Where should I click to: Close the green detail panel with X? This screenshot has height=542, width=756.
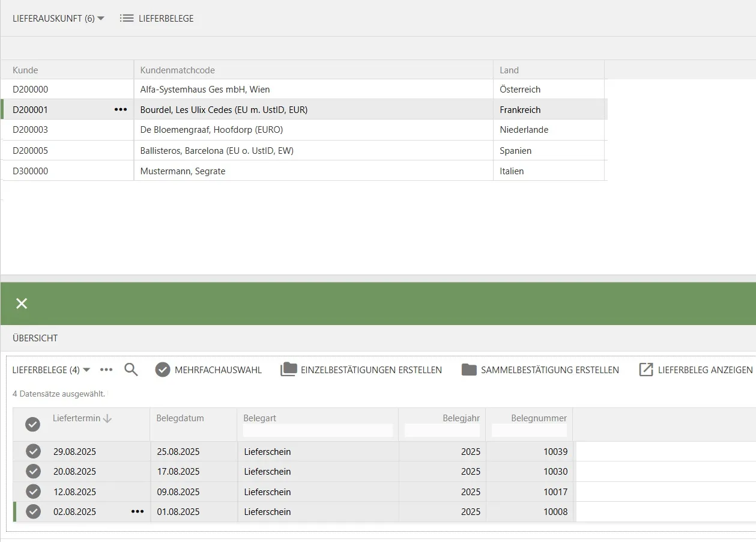22,303
